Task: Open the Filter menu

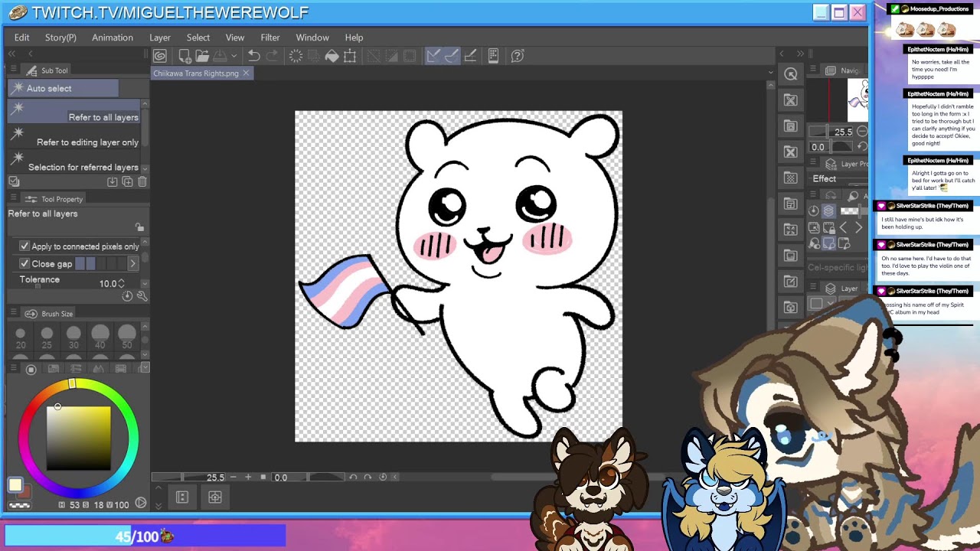Action: 270,37
